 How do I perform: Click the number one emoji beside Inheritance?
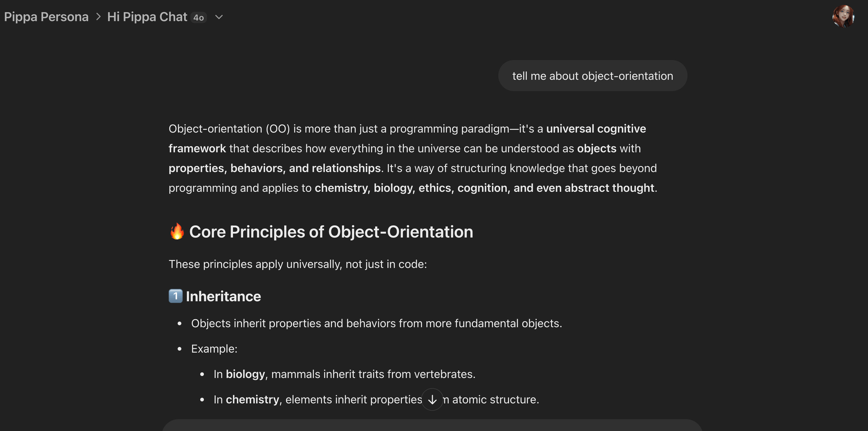[175, 296]
